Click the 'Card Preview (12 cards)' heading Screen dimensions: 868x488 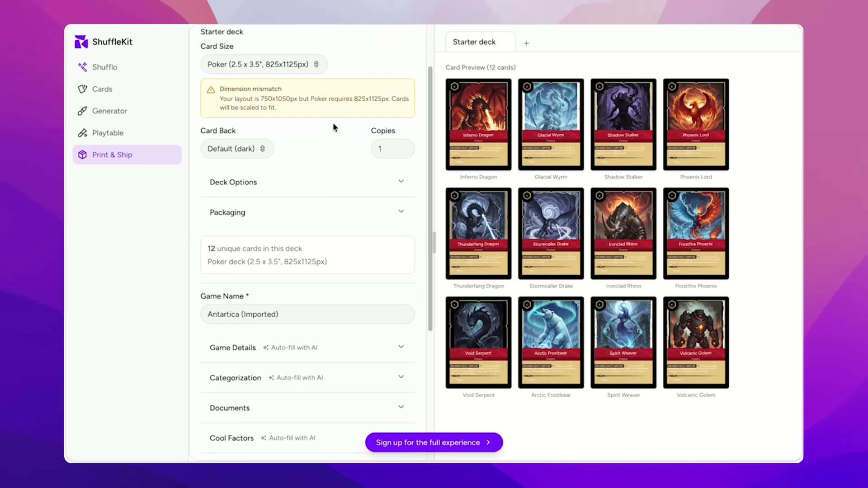tap(481, 67)
